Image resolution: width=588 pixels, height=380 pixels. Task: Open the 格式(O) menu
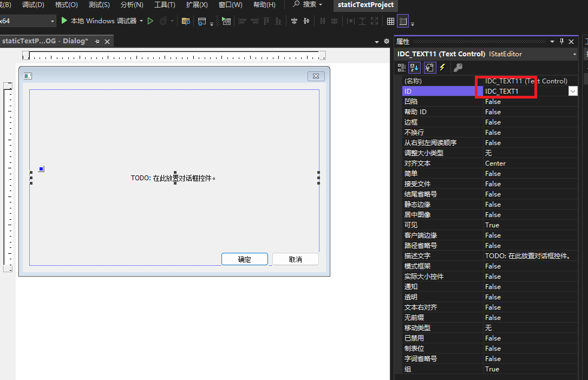tap(66, 5)
